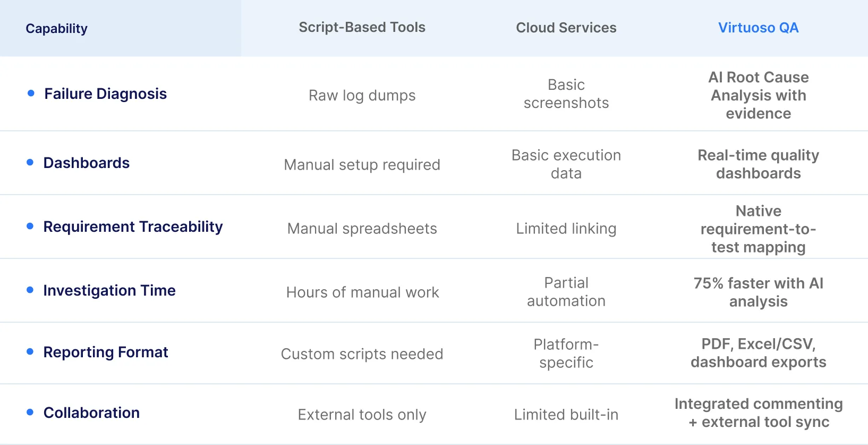Click the bullet beside Dashboards

[30, 162]
